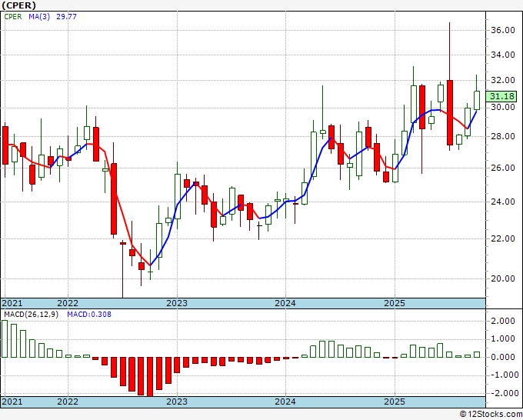
Task: Click the tallest green MACD bar at 2021
Action: [5, 339]
